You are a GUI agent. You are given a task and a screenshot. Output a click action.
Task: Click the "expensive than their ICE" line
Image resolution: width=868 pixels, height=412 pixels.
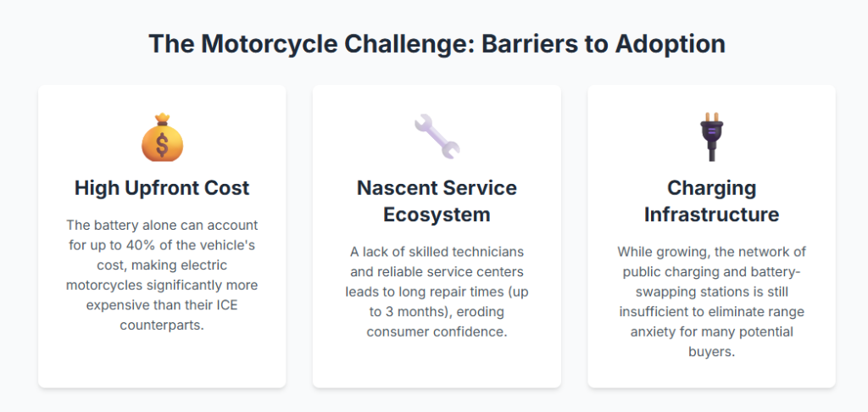tap(162, 305)
